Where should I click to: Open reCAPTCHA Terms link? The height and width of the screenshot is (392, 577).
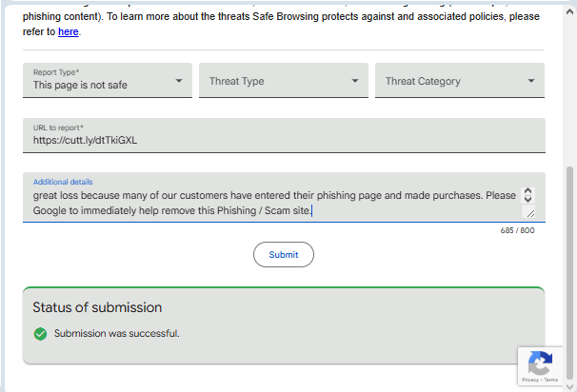point(551,380)
